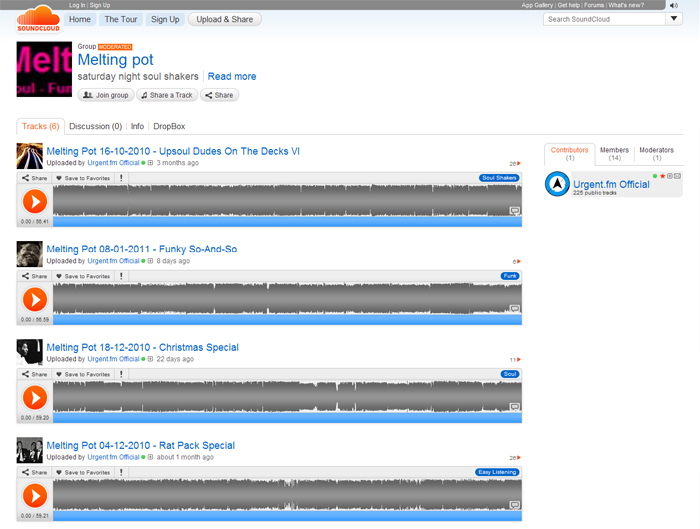700x529 pixels.
Task: Open comment bubble on Funky So-And-So waveform
Action: click(515, 308)
